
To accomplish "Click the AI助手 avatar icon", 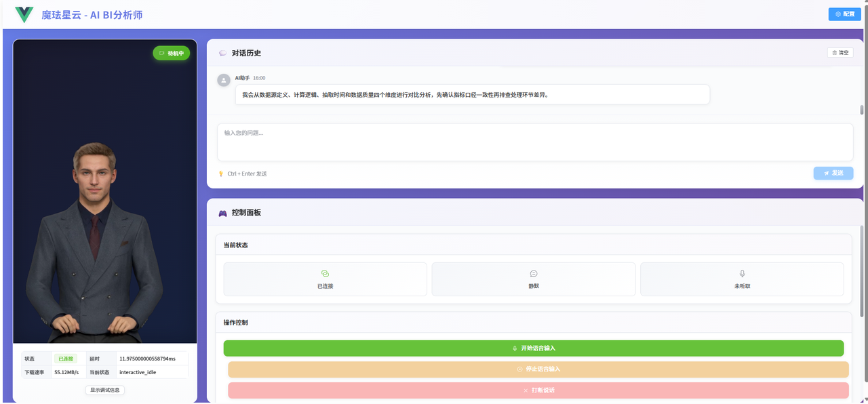I will 224,80.
